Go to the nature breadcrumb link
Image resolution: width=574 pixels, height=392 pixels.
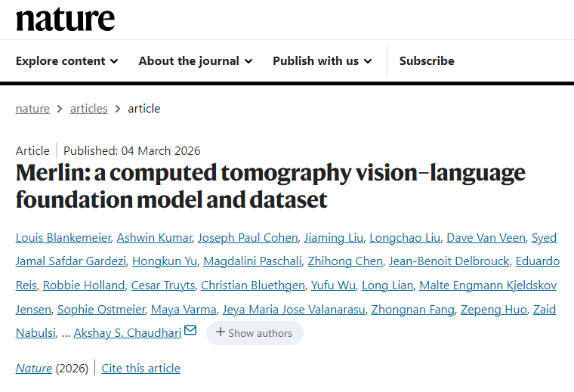(32, 108)
